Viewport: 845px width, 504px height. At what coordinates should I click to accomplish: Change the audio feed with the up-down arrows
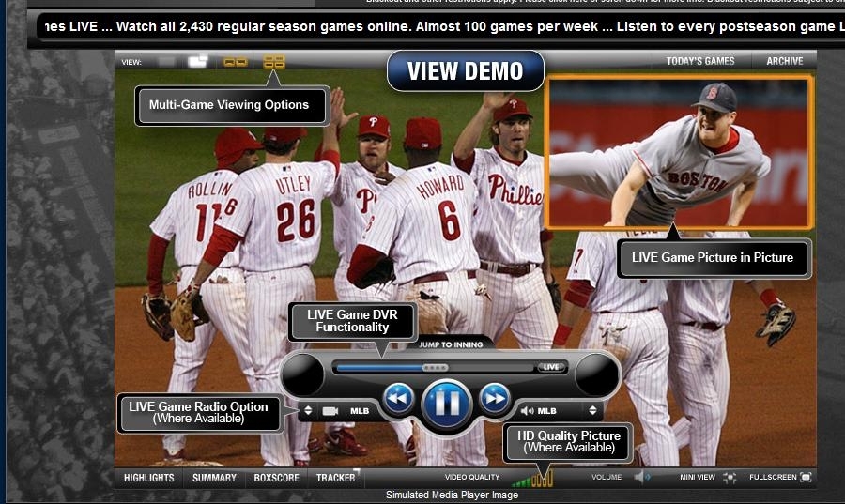point(592,410)
